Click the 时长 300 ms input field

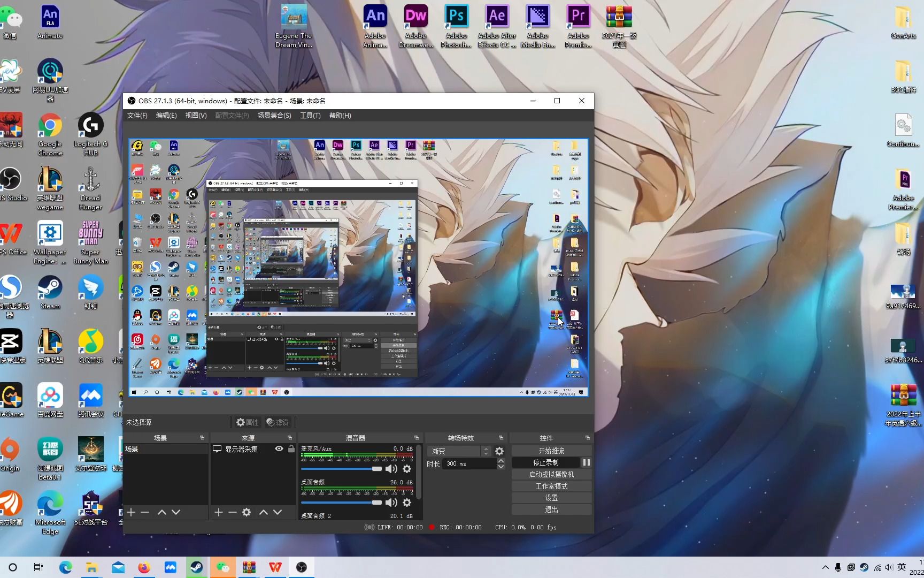point(469,463)
